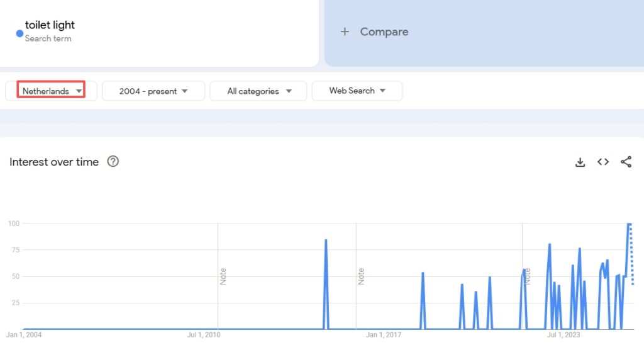Image resolution: width=644 pixels, height=355 pixels.
Task: Click the Compare label to add a term
Action: click(384, 31)
